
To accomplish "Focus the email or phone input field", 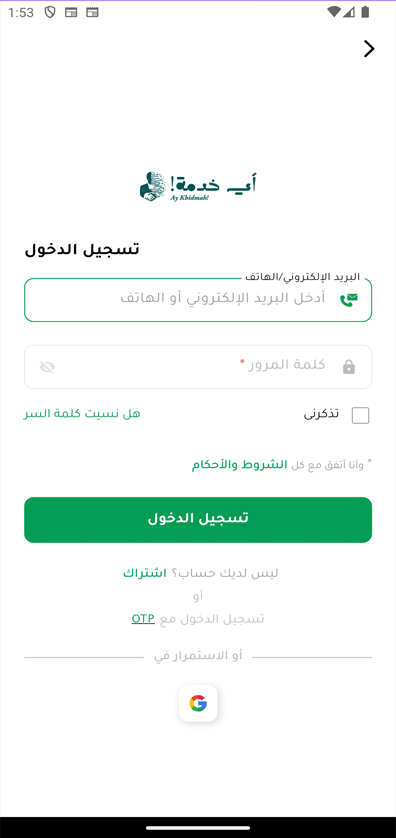I will click(x=198, y=300).
